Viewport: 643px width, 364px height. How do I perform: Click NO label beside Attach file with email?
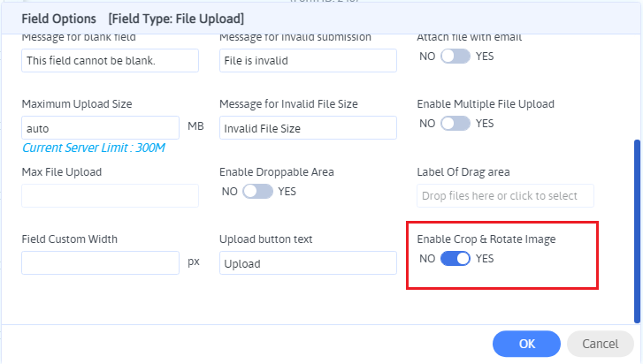tap(427, 56)
